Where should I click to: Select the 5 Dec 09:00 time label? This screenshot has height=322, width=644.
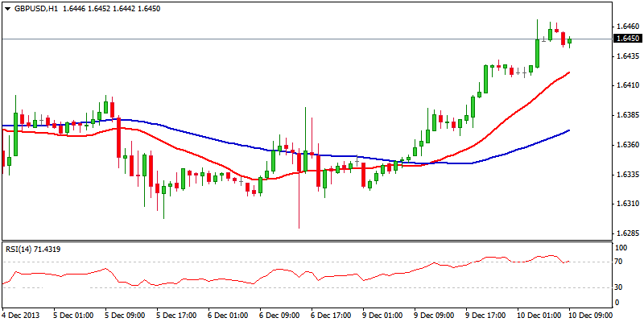[x=125, y=315]
